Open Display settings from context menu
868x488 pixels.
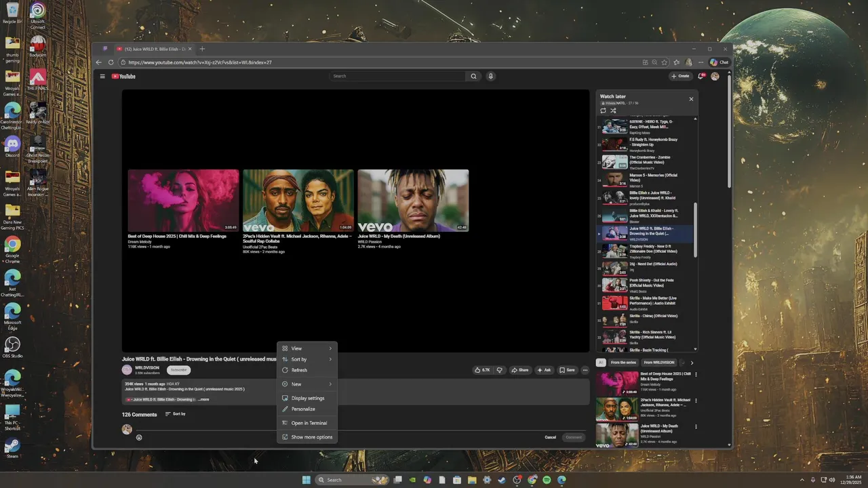(307, 398)
